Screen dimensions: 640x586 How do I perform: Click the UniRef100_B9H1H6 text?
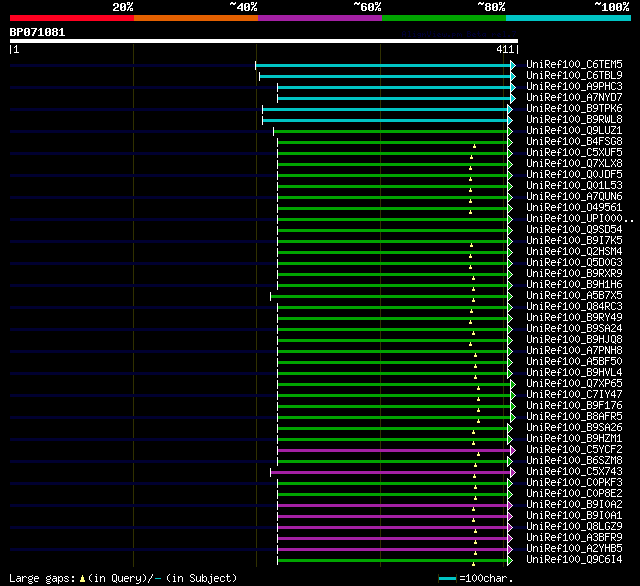point(574,285)
